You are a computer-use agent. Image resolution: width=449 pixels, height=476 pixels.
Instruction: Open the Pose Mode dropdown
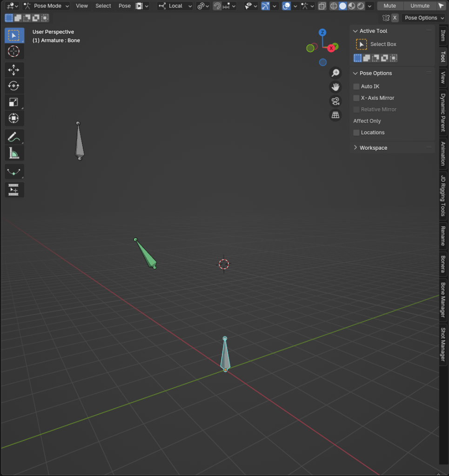(47, 6)
